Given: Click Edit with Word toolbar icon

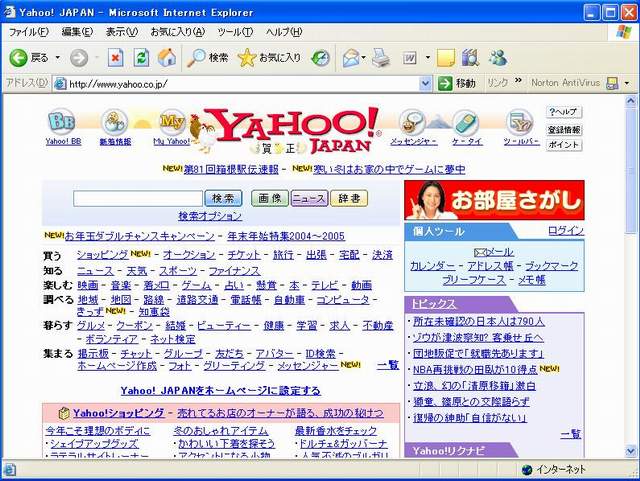Looking at the screenshot, I should point(409,58).
